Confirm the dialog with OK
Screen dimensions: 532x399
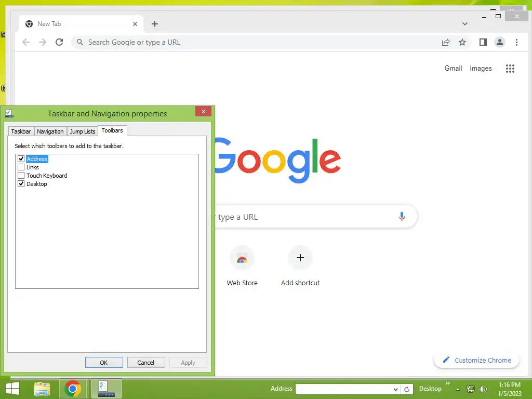104,362
